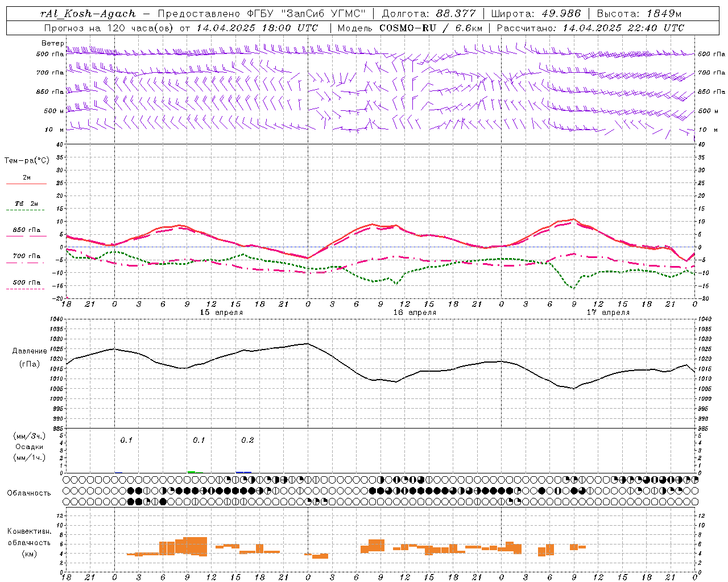Click the provider text ФГБУ "ЗапСиб УГМС"
Image resolution: width=728 pixels, height=582 pixels.
click(x=307, y=14)
